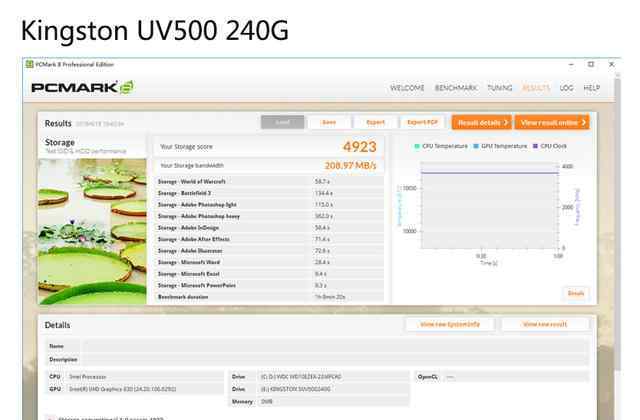
Task: Toggle CPU Clock legend entry
Action: click(x=550, y=146)
